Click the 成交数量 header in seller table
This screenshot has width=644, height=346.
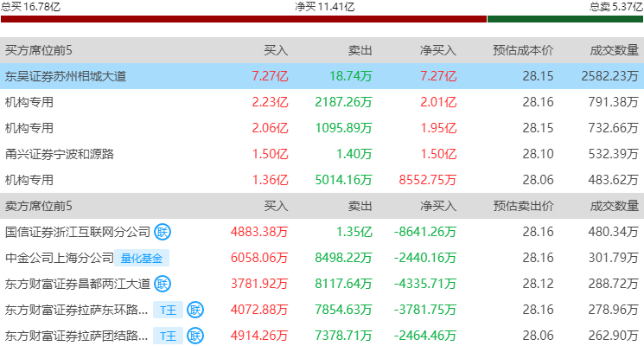point(614,206)
